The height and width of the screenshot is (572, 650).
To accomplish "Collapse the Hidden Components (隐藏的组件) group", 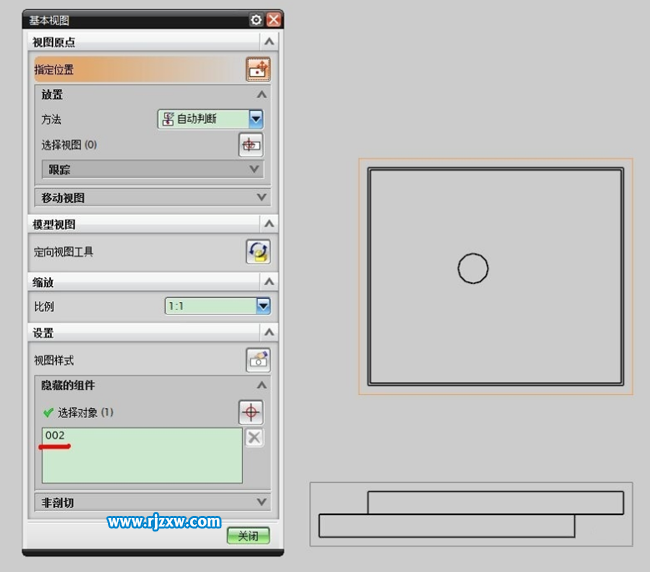I will [262, 385].
